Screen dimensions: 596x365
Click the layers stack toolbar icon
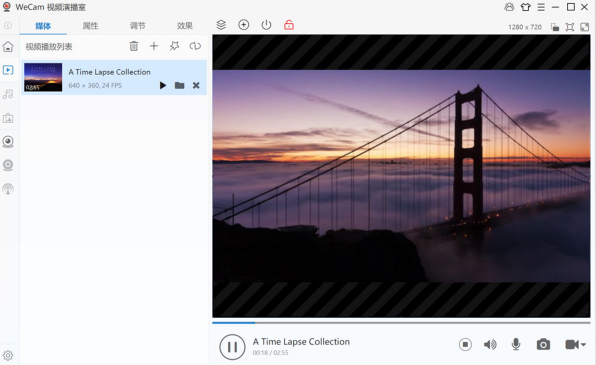point(221,25)
